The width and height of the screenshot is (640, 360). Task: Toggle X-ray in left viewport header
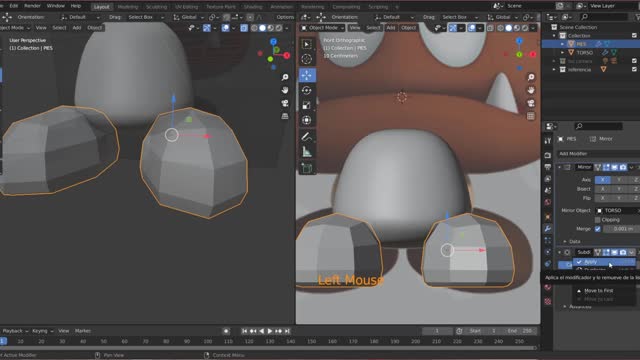click(244, 28)
